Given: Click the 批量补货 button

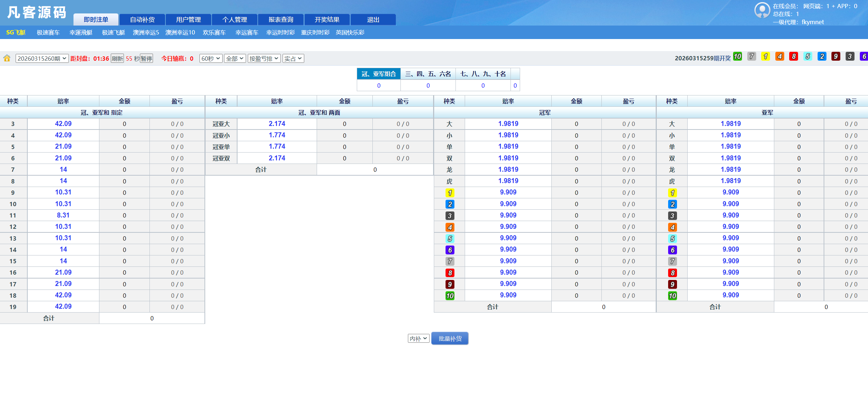Looking at the screenshot, I should tap(450, 338).
